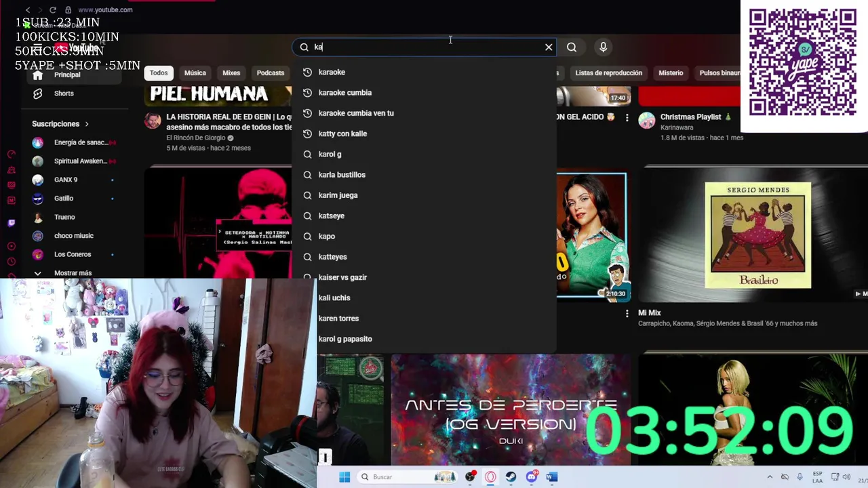Click history icon beside 'karaoke' suggestion

(x=307, y=72)
